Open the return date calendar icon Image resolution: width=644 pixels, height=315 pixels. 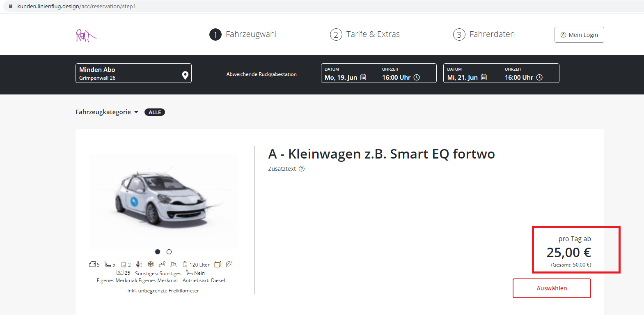click(x=484, y=77)
